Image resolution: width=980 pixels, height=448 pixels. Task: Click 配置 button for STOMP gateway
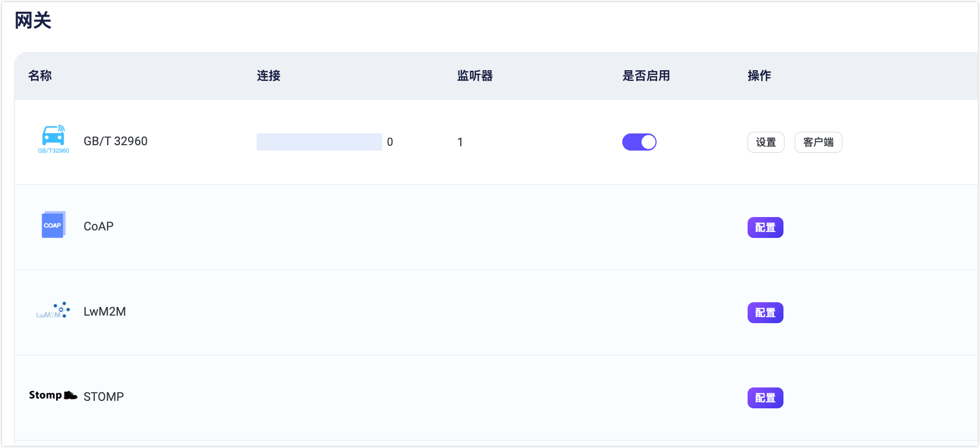(765, 398)
